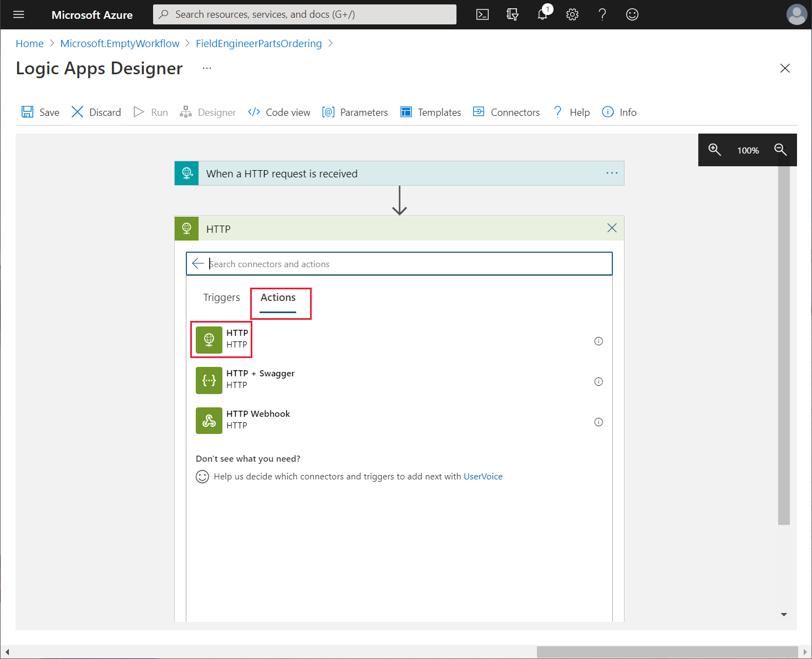Click the Search connectors and actions field
This screenshot has width=812, height=659.
pyautogui.click(x=399, y=264)
